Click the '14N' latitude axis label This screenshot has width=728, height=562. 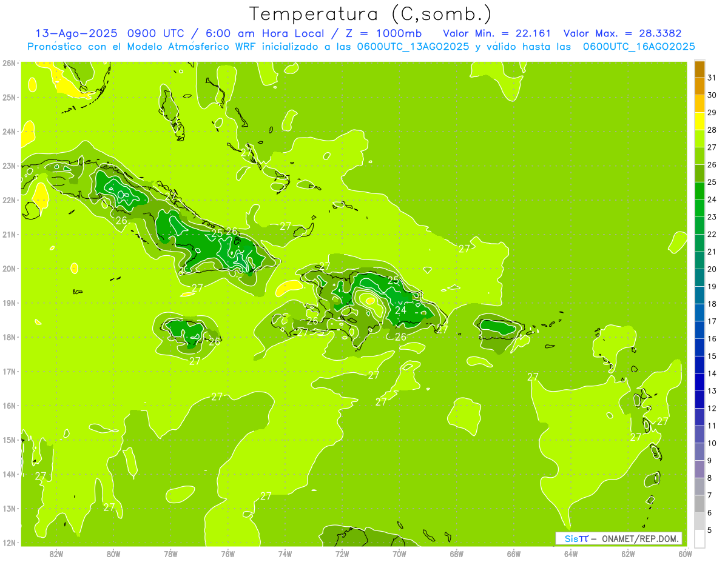[x=8, y=474]
